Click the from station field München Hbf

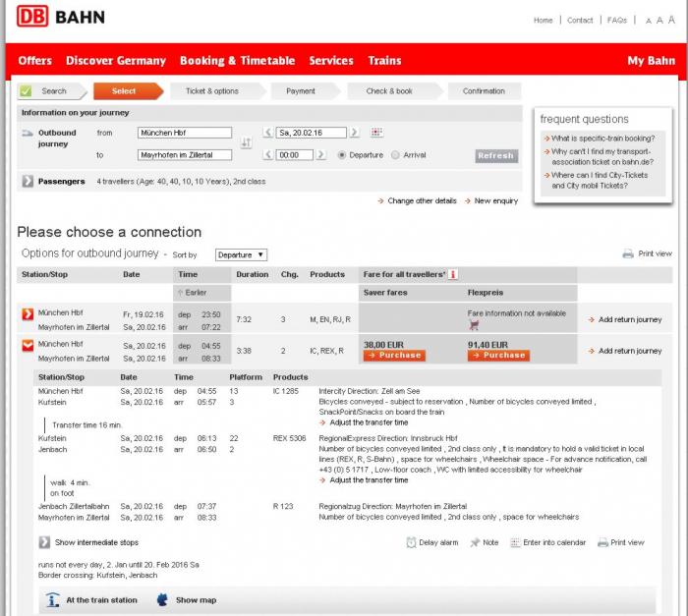point(185,133)
